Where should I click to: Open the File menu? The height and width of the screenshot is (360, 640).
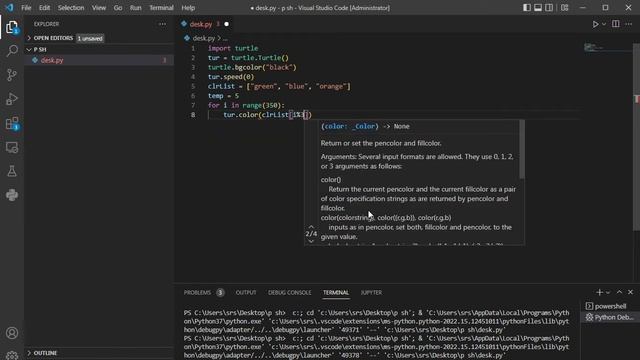(26, 7)
